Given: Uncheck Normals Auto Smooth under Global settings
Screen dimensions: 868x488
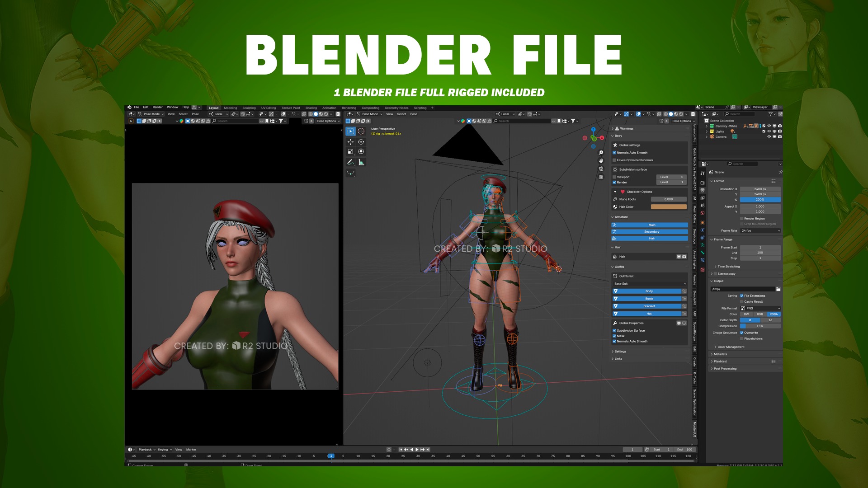Looking at the screenshot, I should 614,153.
